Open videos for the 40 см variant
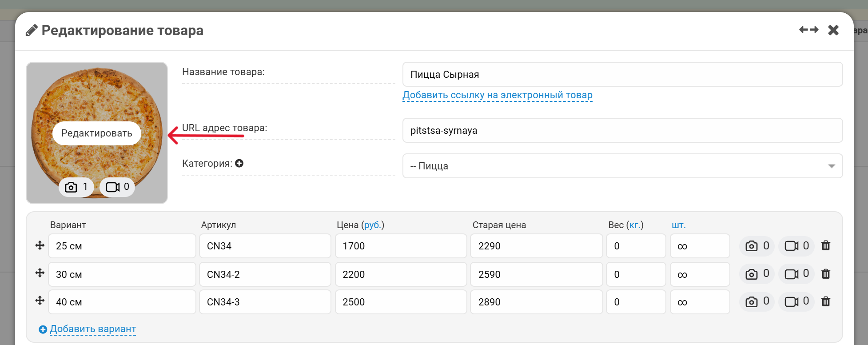The height and width of the screenshot is (345, 868). [796, 301]
